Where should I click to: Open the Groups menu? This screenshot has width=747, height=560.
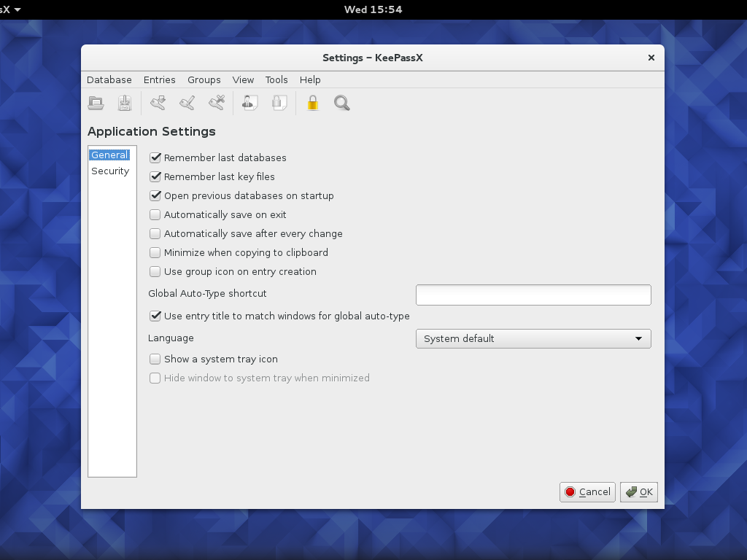204,80
